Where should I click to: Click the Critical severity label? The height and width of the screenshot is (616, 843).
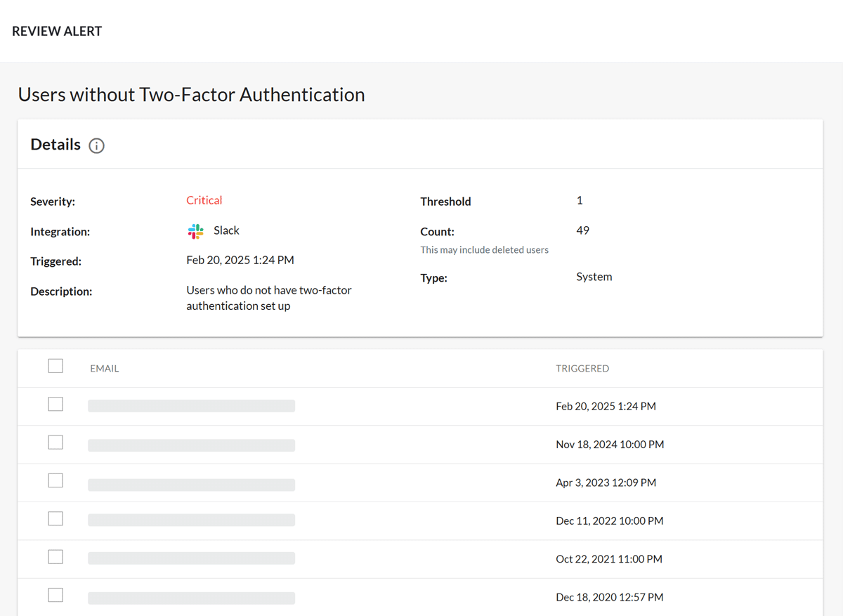(x=204, y=201)
